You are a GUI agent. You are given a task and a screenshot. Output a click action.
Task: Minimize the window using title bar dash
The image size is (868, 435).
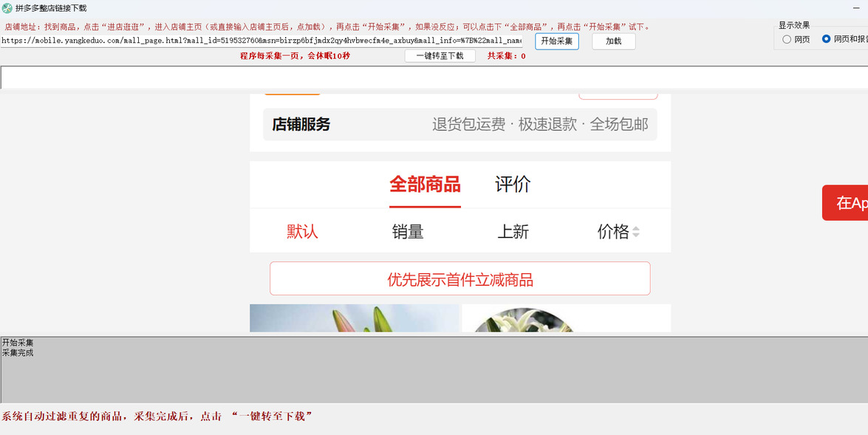pos(856,8)
